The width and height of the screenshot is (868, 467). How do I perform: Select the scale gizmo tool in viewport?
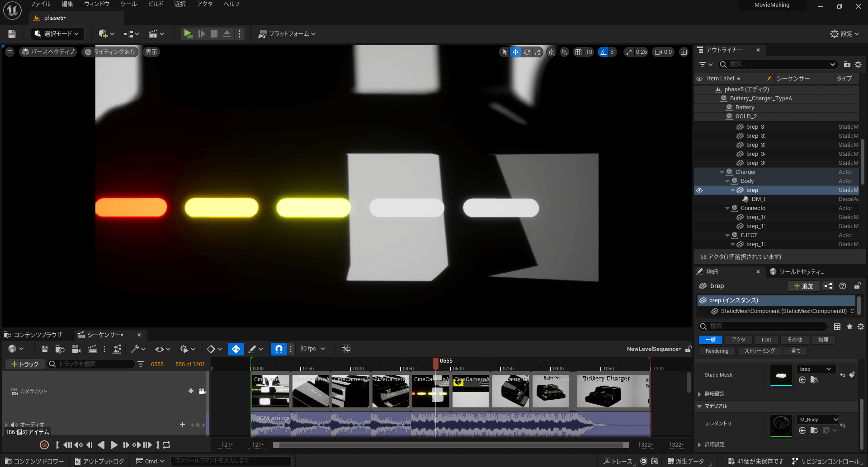point(537,52)
